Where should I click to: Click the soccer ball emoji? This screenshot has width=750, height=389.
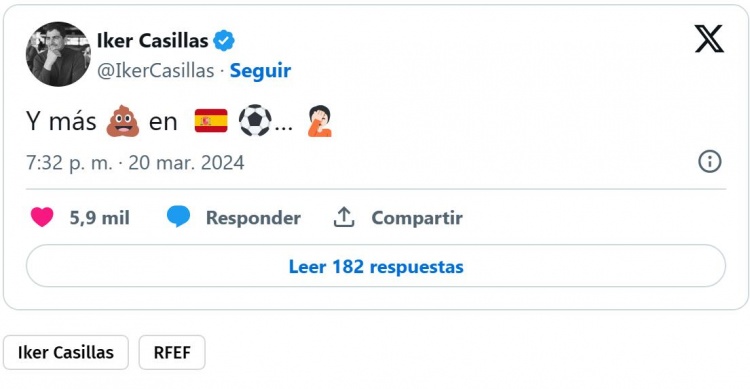click(255, 121)
